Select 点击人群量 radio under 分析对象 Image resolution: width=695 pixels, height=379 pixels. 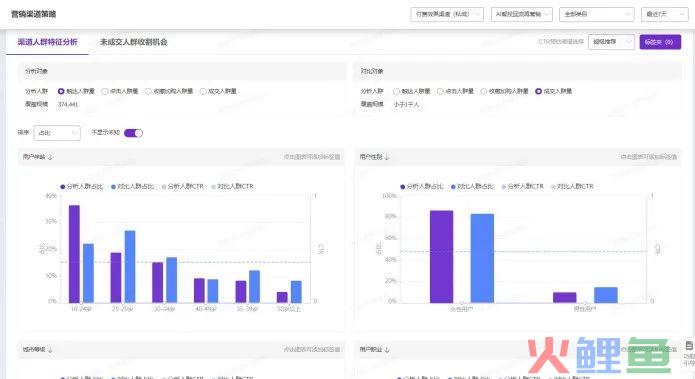105,91
